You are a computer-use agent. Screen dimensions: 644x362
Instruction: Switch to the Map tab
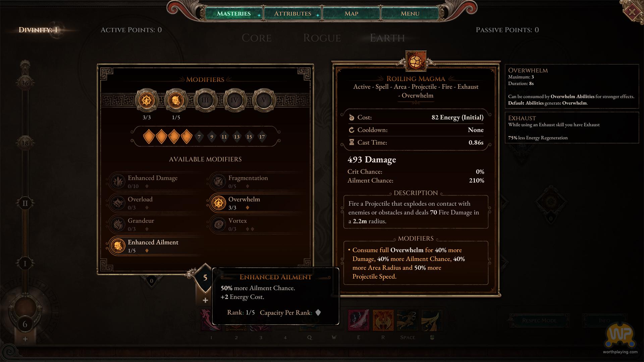(351, 13)
